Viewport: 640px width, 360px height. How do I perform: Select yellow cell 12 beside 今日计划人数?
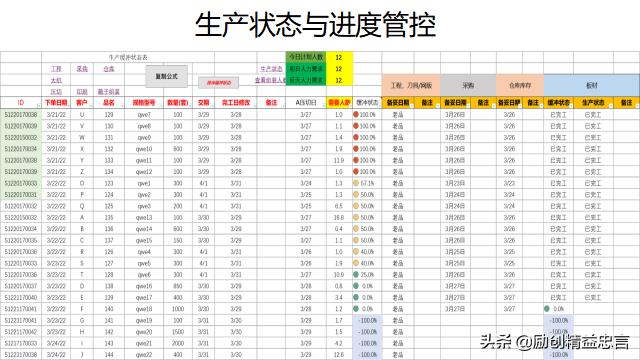pos(339,57)
